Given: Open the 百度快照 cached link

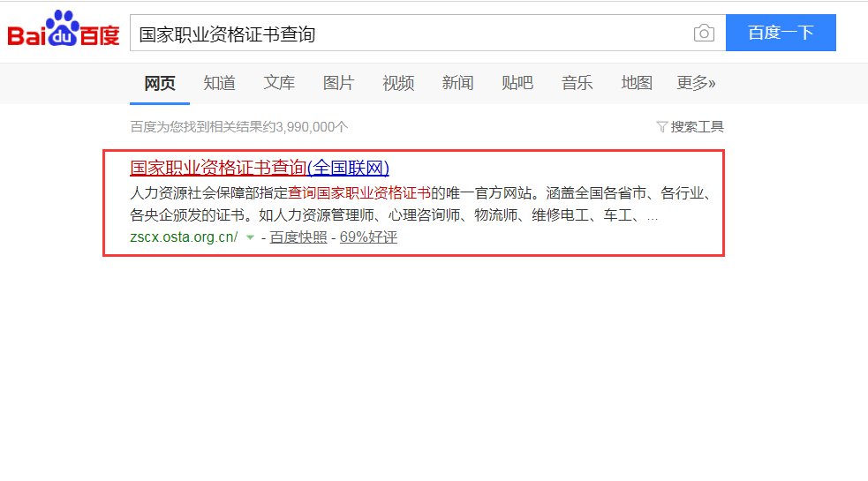Looking at the screenshot, I should (x=298, y=237).
